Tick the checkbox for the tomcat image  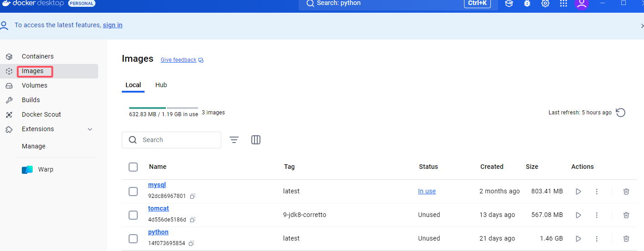[133, 215]
